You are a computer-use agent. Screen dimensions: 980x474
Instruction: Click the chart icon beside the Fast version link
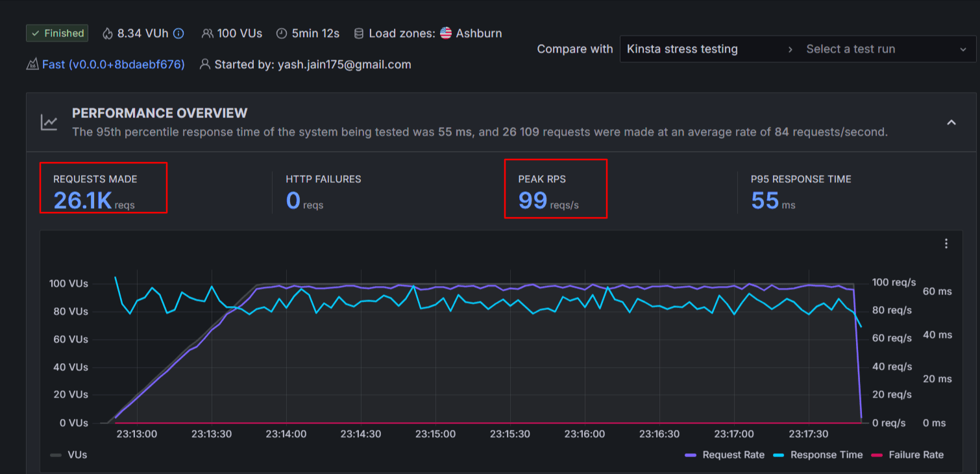click(32, 64)
